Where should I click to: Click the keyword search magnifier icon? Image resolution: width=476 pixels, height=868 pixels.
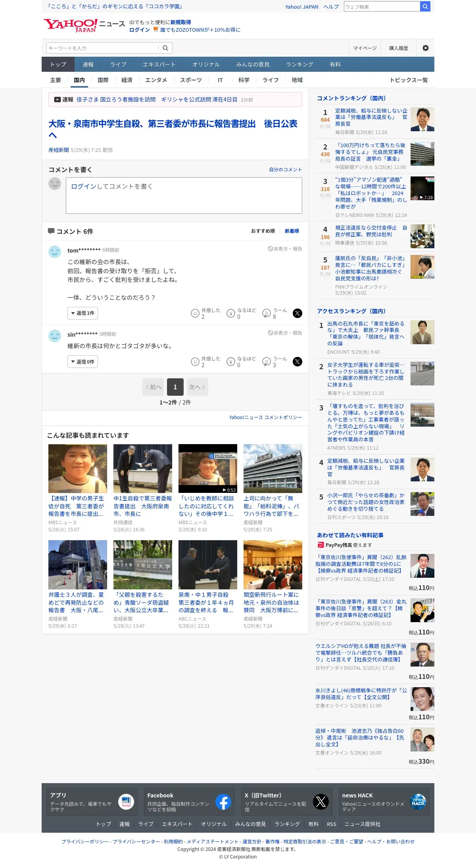click(165, 48)
